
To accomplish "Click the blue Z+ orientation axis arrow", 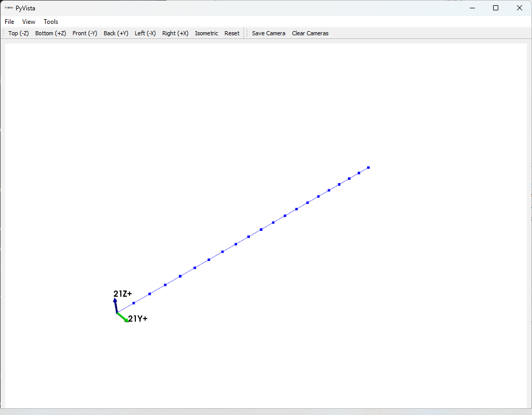I will click(115, 306).
